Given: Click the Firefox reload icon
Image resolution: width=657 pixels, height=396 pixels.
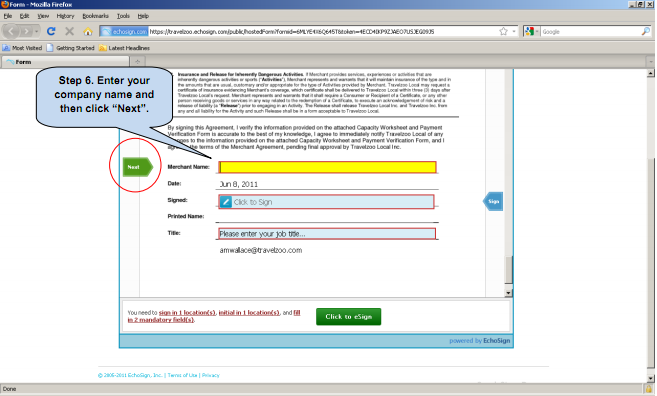Looking at the screenshot, I should coord(51,31).
